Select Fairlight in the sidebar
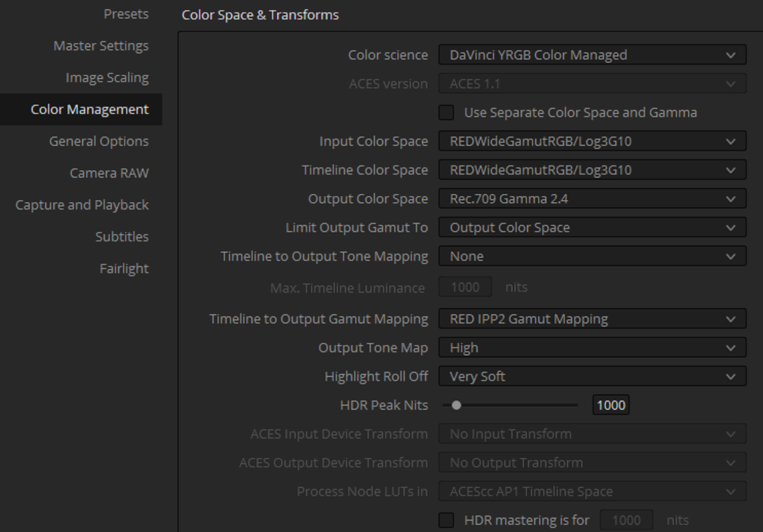 pyautogui.click(x=124, y=269)
